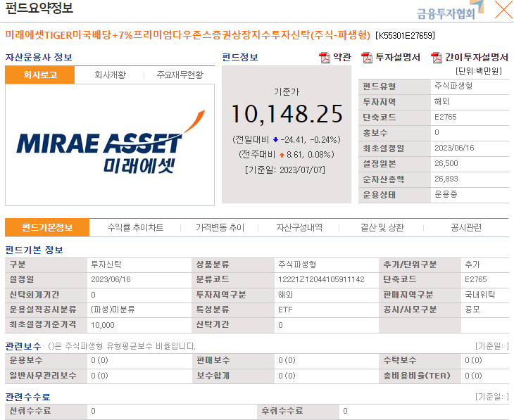Viewport: 514px width, 420px height.
Task: Open the 약관 PDF icon
Action: pyautogui.click(x=325, y=58)
